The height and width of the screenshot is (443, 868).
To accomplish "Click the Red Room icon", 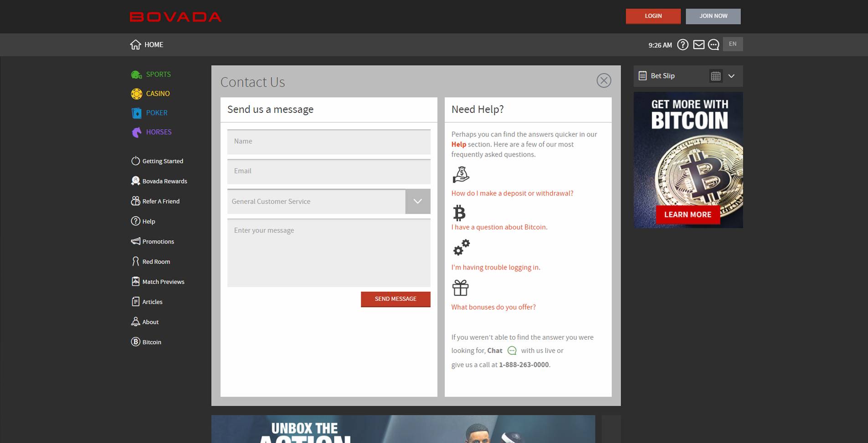I will [135, 261].
